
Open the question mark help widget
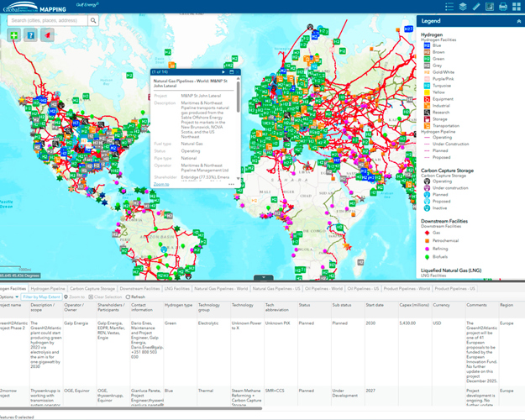[30, 35]
